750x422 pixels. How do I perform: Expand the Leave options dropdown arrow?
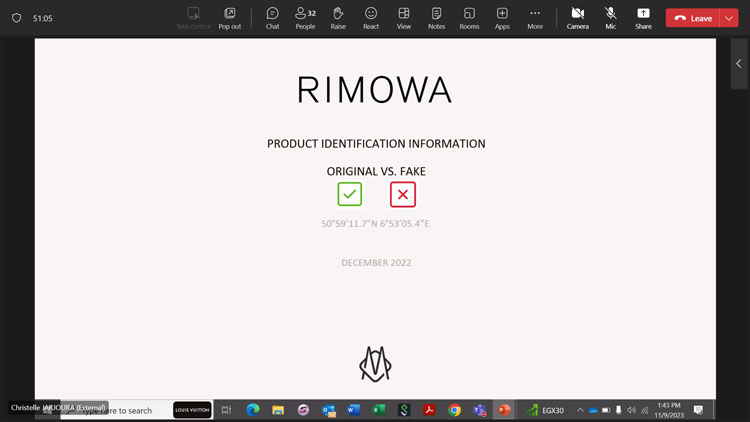727,18
